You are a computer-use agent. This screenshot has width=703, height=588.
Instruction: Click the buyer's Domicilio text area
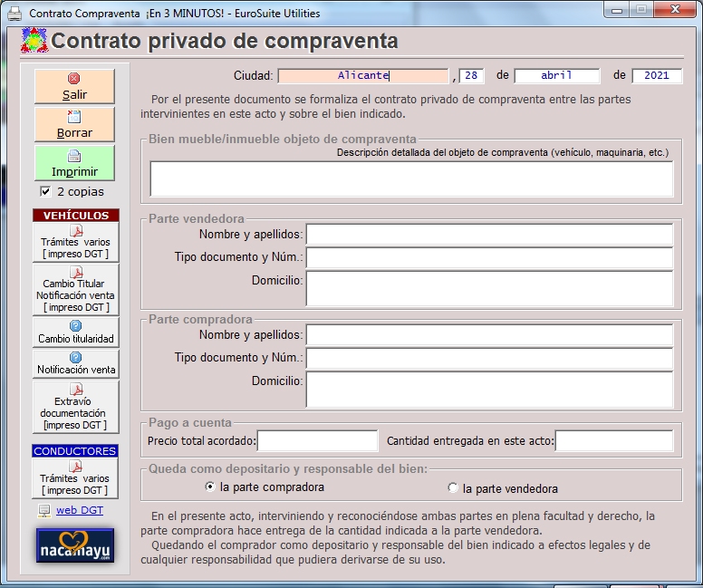pos(489,390)
